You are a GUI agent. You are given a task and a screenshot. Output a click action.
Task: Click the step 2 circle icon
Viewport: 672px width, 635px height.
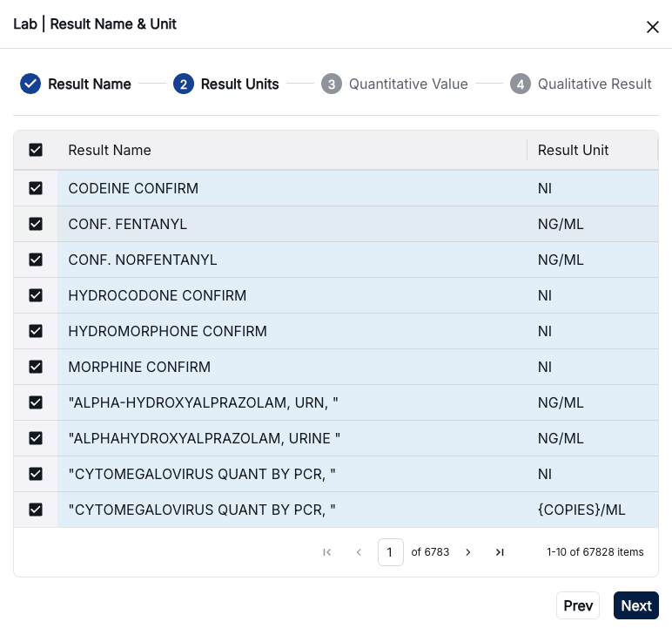coord(184,84)
